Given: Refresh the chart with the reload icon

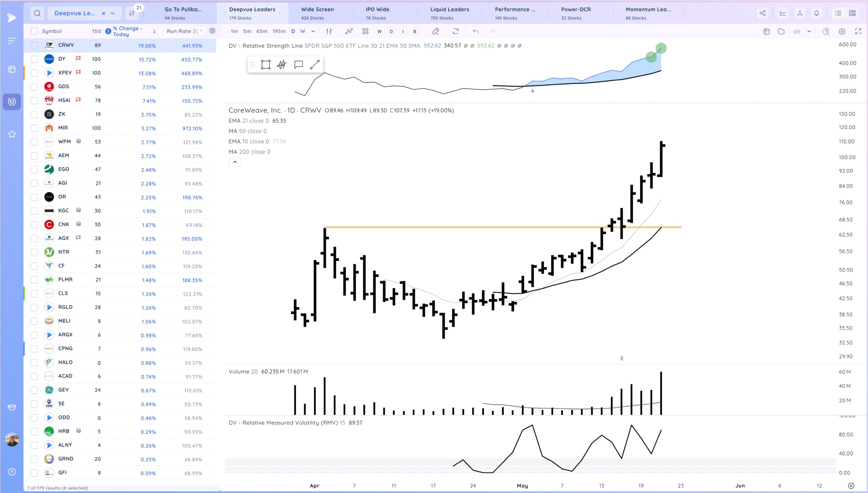Looking at the screenshot, I should point(456,31).
